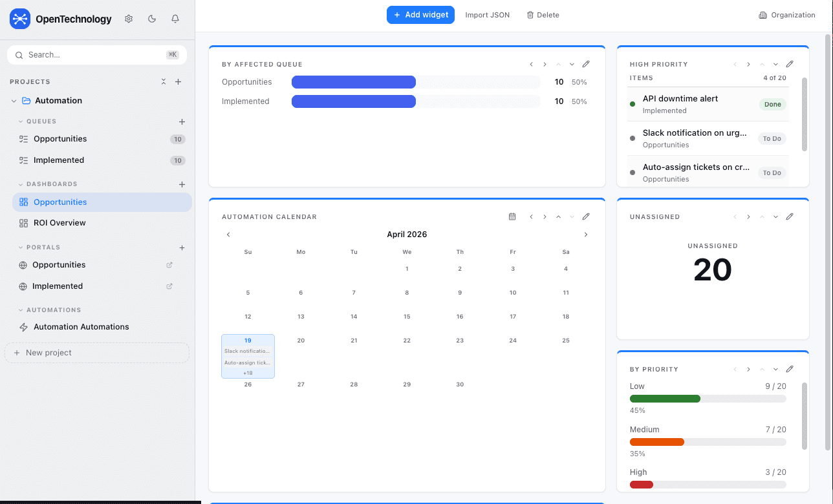Click the Search input field

click(x=97, y=55)
